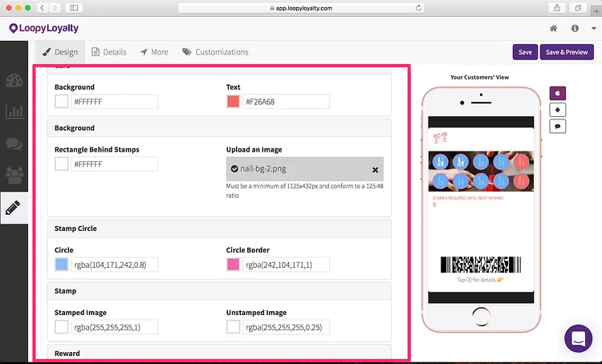This screenshot has width=602, height=364.
Task: Open the dashboard gauge icon in sidebar
Action: tap(14, 80)
